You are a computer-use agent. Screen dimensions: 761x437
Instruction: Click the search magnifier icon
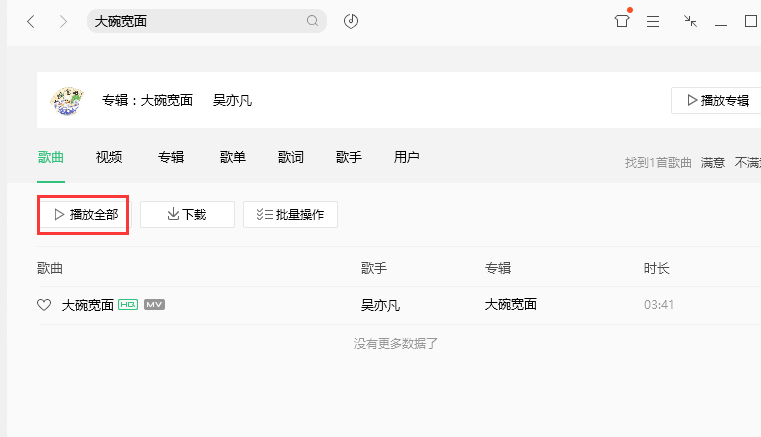click(312, 21)
